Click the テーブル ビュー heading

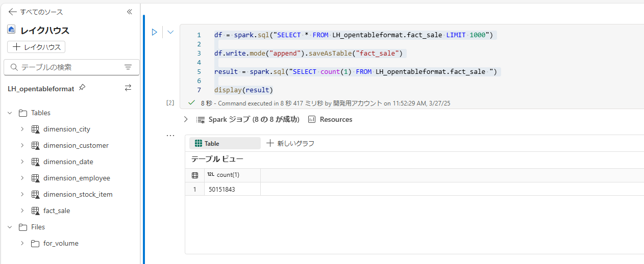tap(217, 159)
